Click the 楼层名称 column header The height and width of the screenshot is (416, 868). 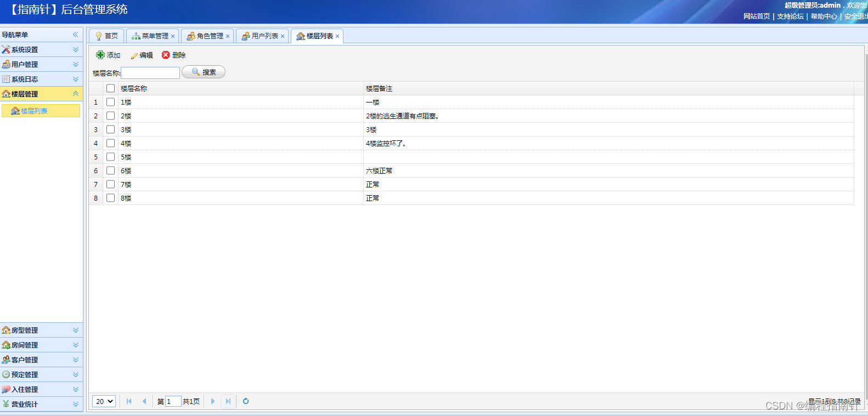(x=241, y=88)
